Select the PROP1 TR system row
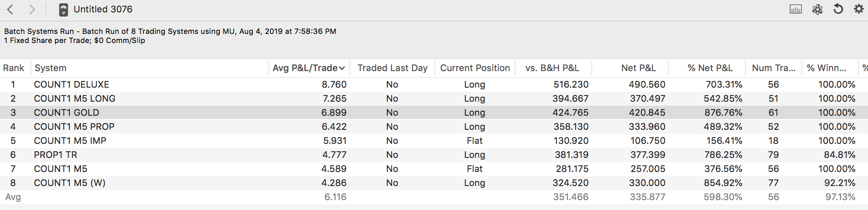This screenshot has width=868, height=210. [x=55, y=155]
